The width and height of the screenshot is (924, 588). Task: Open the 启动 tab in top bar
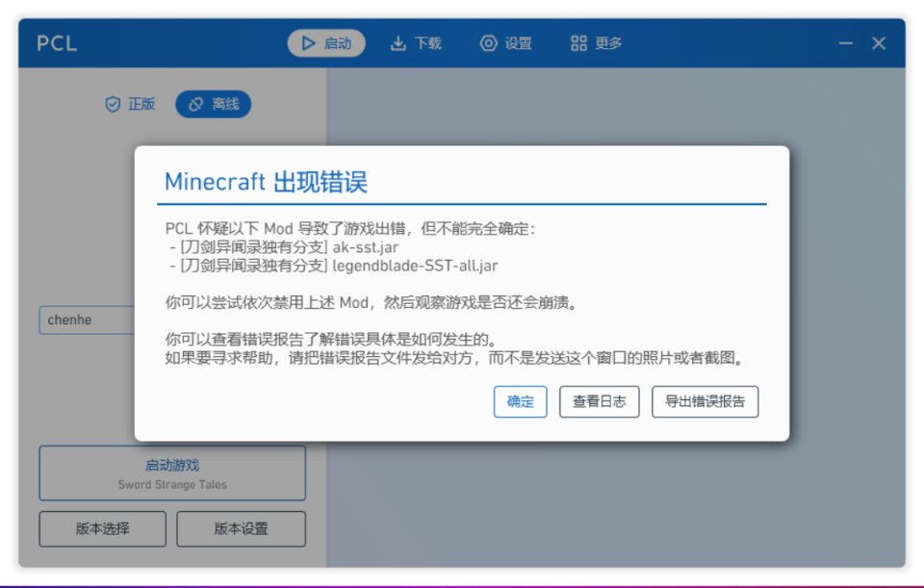326,43
